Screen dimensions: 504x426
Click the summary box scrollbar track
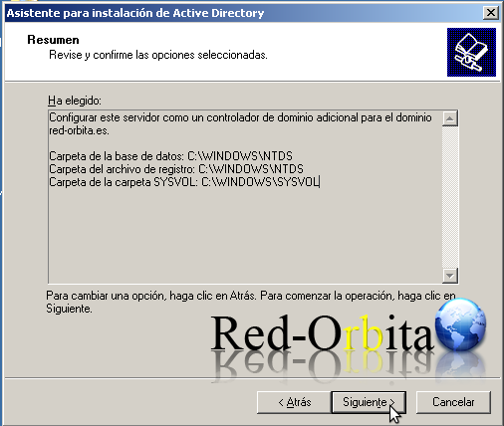point(450,197)
